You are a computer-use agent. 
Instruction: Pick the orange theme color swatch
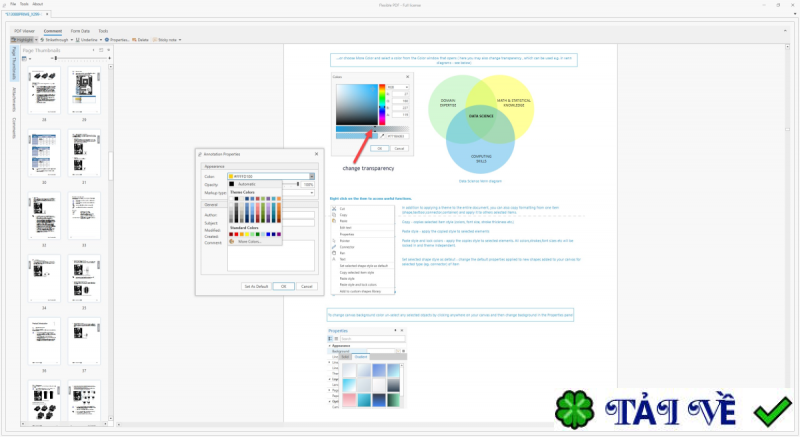[x=279, y=199]
